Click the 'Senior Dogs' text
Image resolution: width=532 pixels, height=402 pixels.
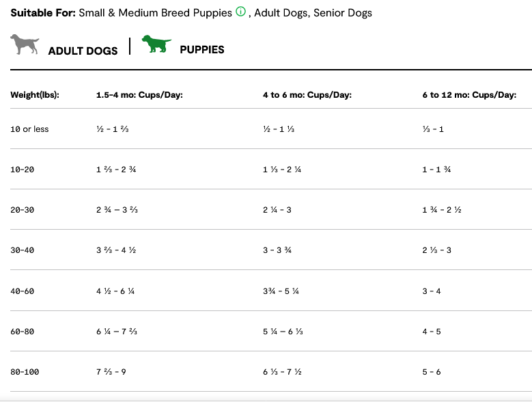(x=343, y=13)
